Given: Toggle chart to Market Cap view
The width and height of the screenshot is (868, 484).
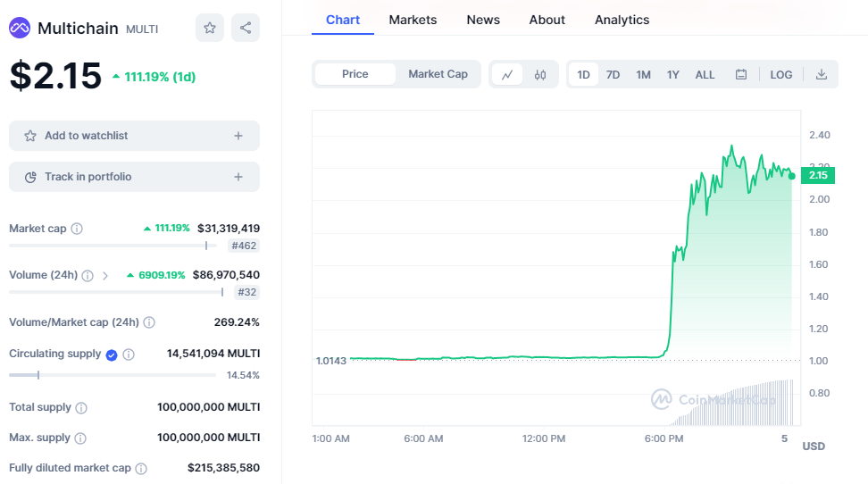Looking at the screenshot, I should click(438, 74).
